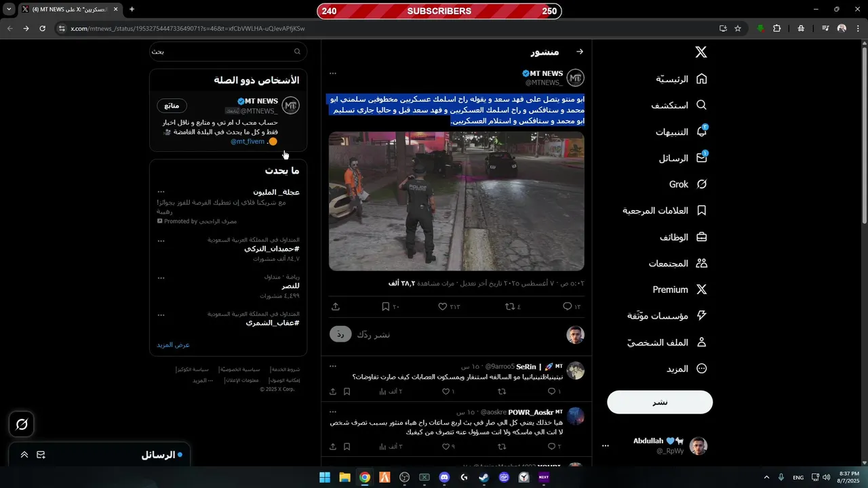Click the متابع following button
Viewport: 868px width, 488px height.
click(x=172, y=106)
